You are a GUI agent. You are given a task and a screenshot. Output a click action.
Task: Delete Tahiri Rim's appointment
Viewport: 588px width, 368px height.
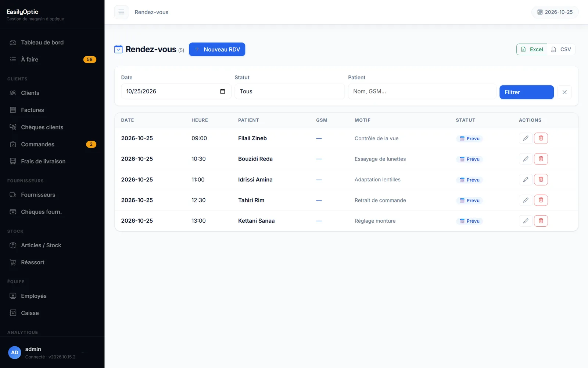tap(541, 200)
